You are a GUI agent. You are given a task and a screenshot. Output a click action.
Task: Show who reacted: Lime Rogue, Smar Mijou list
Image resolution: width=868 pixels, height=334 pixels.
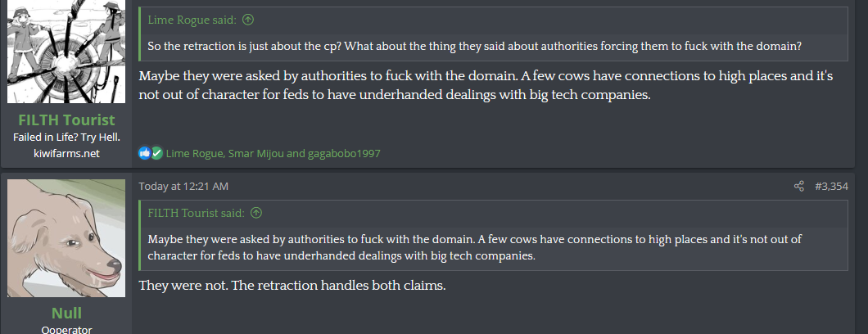click(273, 153)
